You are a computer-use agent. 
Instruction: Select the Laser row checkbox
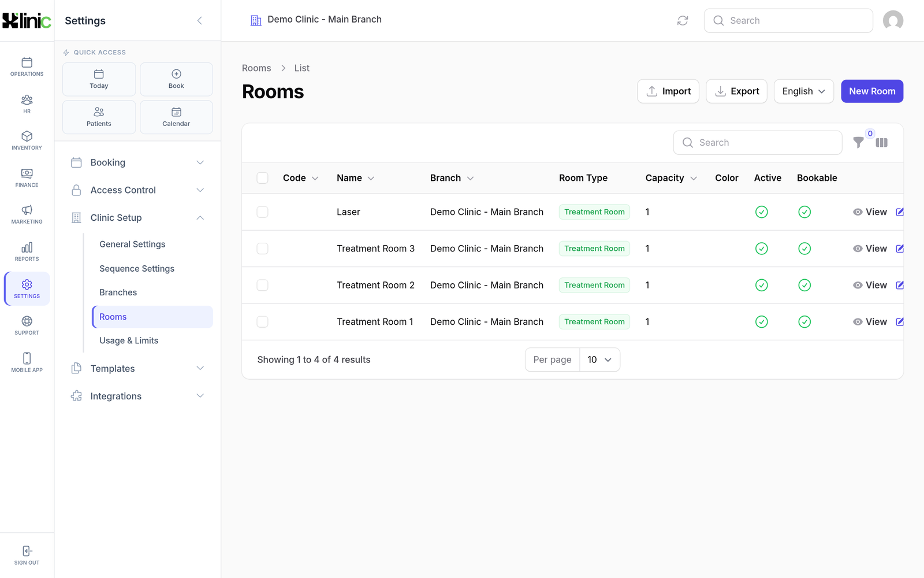(262, 212)
